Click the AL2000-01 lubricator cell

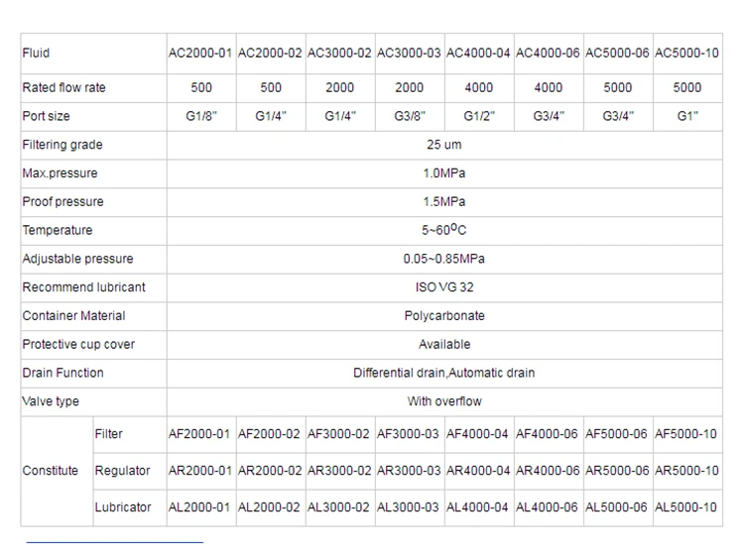[x=201, y=507]
